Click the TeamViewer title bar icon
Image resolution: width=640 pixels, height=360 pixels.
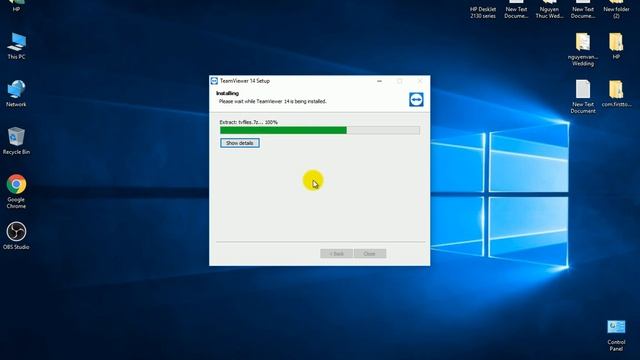coord(214,81)
